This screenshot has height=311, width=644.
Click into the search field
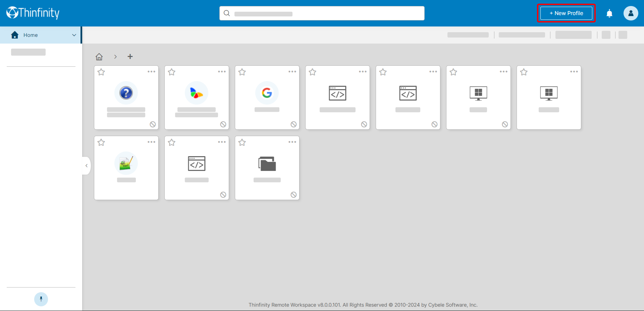tap(322, 13)
